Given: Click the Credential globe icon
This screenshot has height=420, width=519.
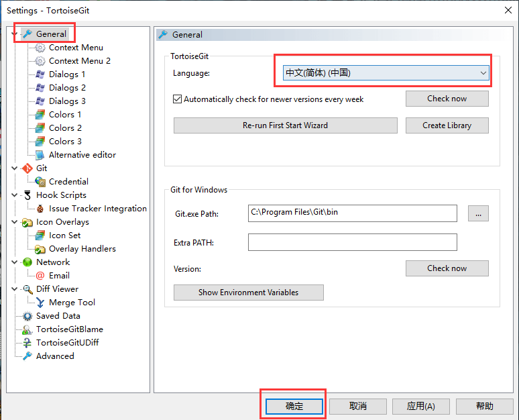Looking at the screenshot, I should click(x=40, y=182).
